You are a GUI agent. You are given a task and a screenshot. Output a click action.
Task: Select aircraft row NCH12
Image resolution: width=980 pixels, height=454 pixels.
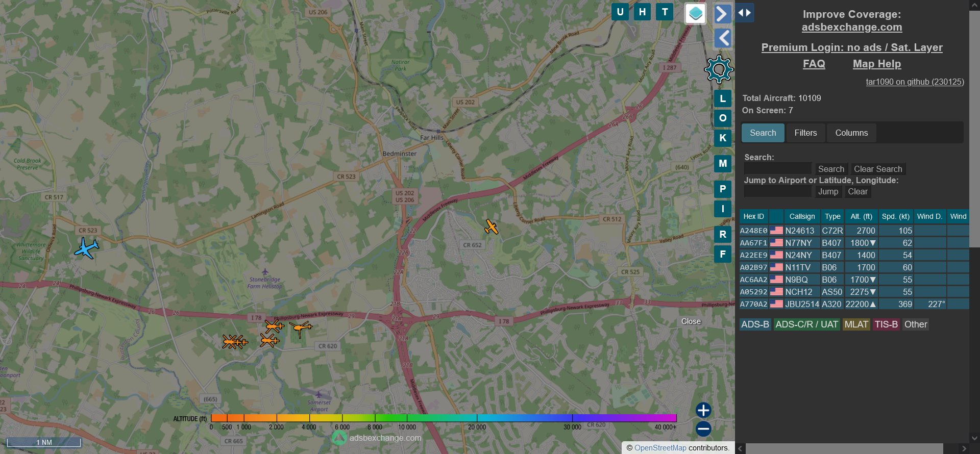click(854, 292)
